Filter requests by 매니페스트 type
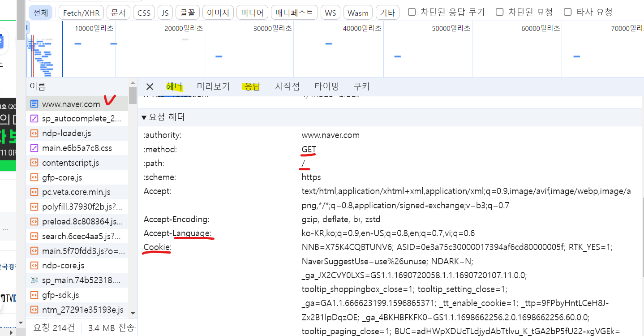 pyautogui.click(x=294, y=13)
